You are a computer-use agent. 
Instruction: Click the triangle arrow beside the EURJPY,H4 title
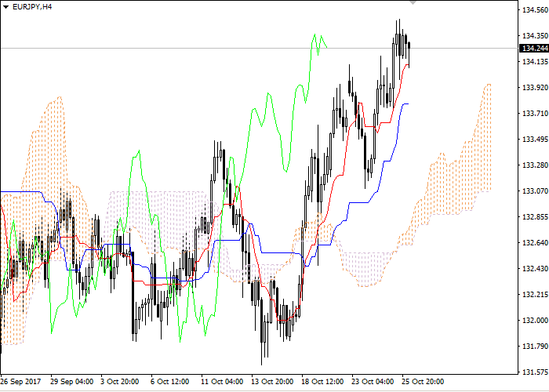(5, 7)
